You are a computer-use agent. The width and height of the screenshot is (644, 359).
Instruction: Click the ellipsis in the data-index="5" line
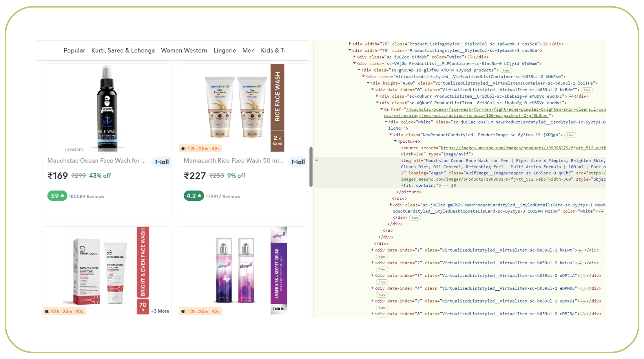tap(583, 301)
